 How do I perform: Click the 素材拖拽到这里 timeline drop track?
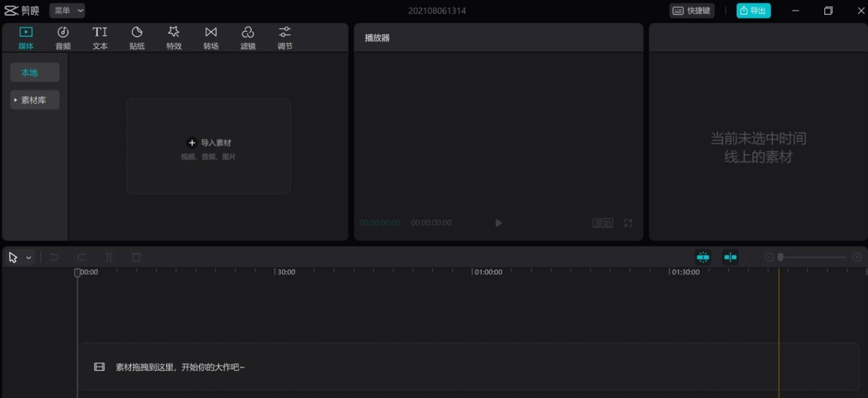click(x=468, y=366)
